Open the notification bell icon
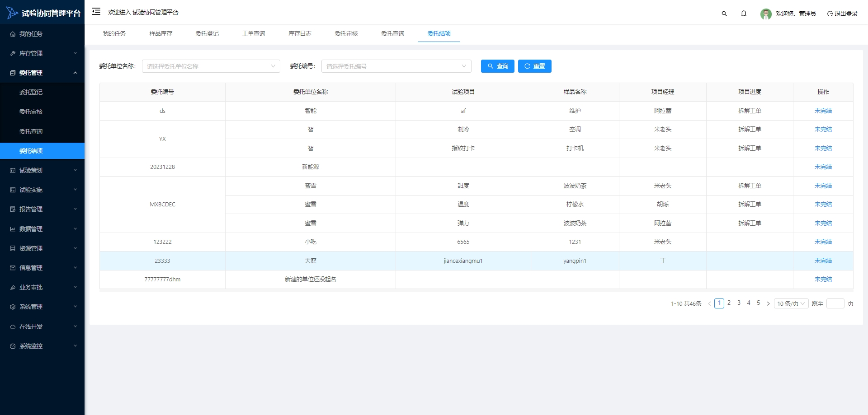This screenshot has width=868, height=415. click(744, 14)
